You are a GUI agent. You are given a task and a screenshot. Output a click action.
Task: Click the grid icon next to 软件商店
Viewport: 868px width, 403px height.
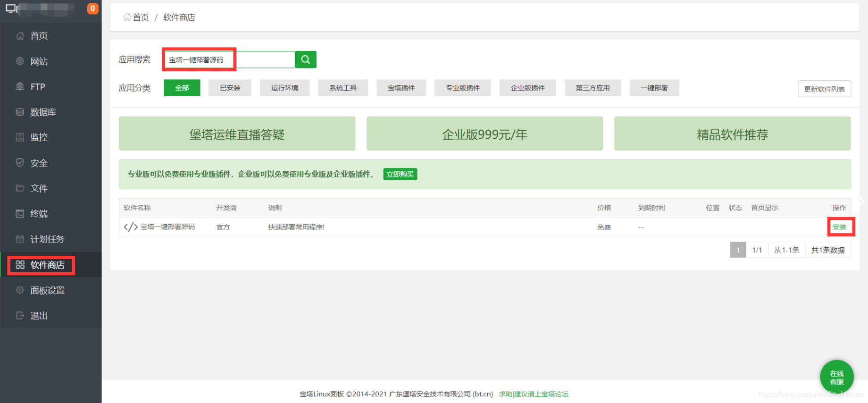(20, 265)
